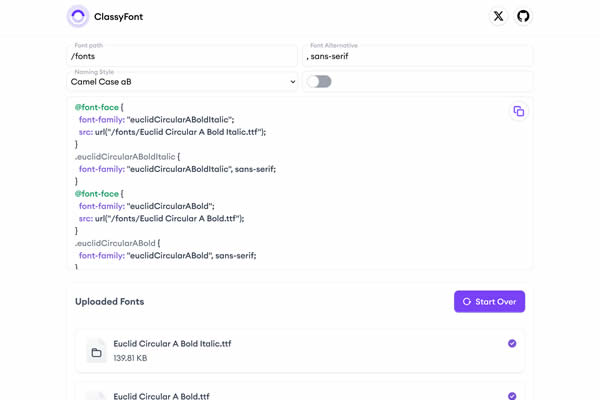Screen dimensions: 600x400
Task: Click font-family "euclidCircularABoldItalic", sans-serif line
Action: [177, 169]
